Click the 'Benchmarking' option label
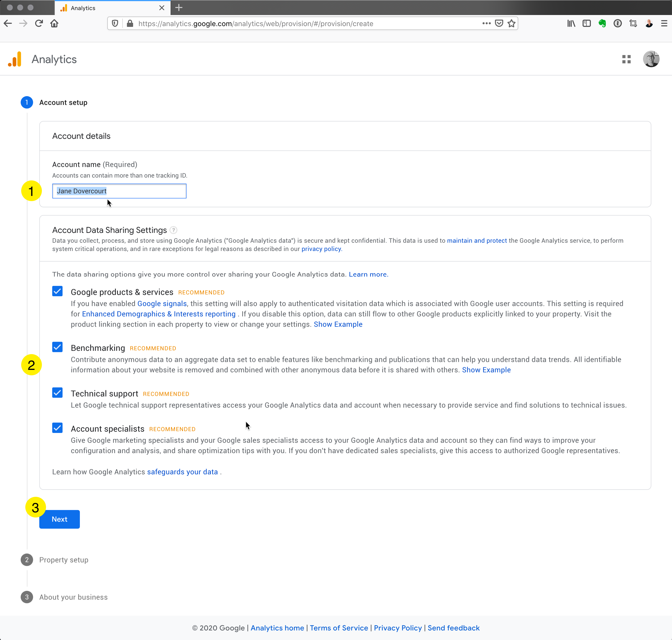The height and width of the screenshot is (640, 672). [x=98, y=348]
